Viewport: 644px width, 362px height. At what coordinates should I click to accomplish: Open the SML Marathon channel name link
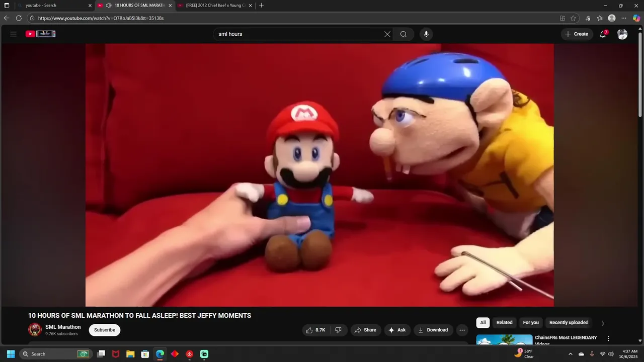coord(63,327)
